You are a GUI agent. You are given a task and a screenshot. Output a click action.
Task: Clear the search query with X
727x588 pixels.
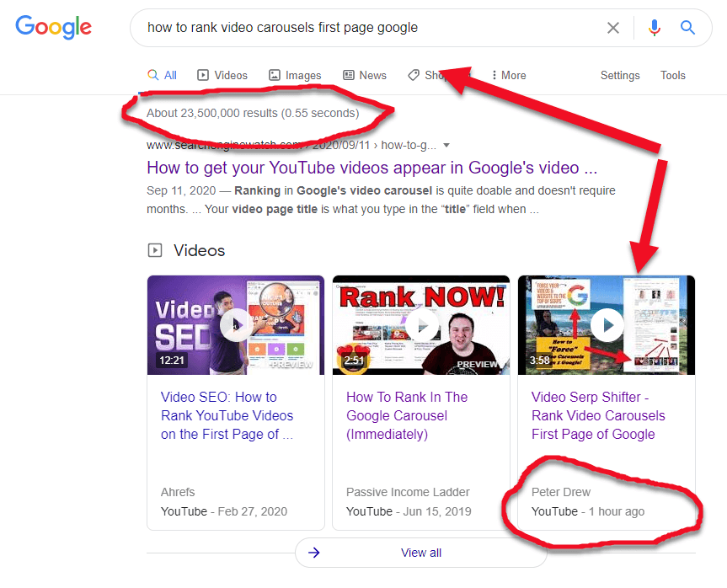613,28
